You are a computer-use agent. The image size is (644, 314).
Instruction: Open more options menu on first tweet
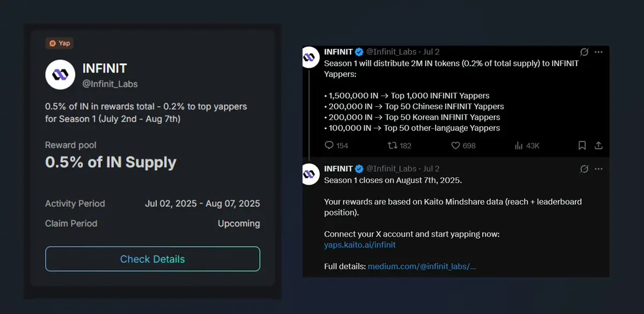pyautogui.click(x=598, y=52)
